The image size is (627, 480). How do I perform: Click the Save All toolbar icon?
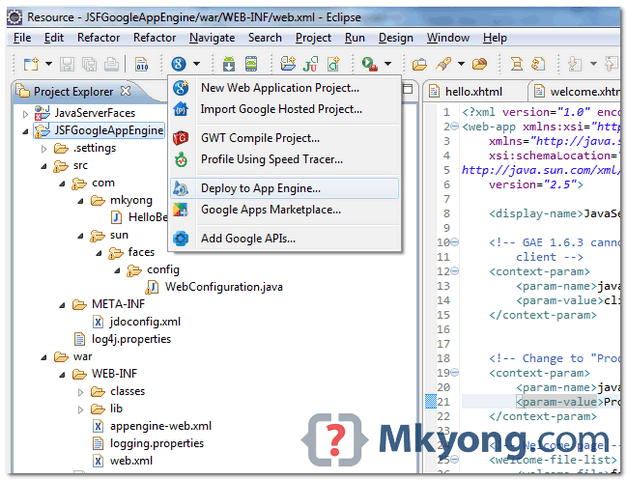[90, 64]
